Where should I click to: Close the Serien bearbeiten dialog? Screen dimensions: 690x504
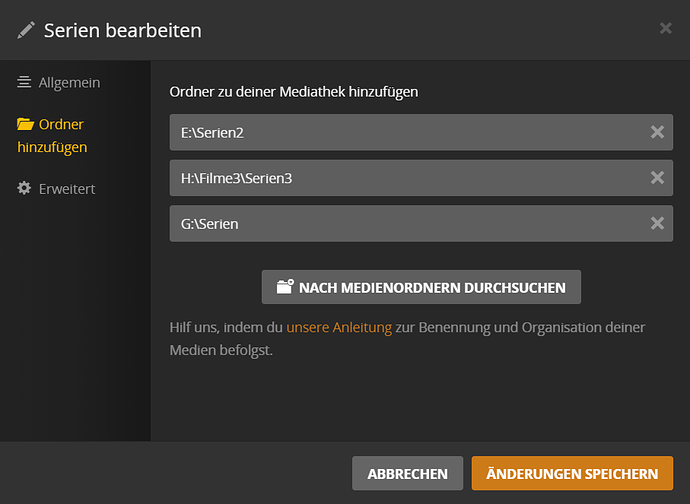tap(665, 28)
